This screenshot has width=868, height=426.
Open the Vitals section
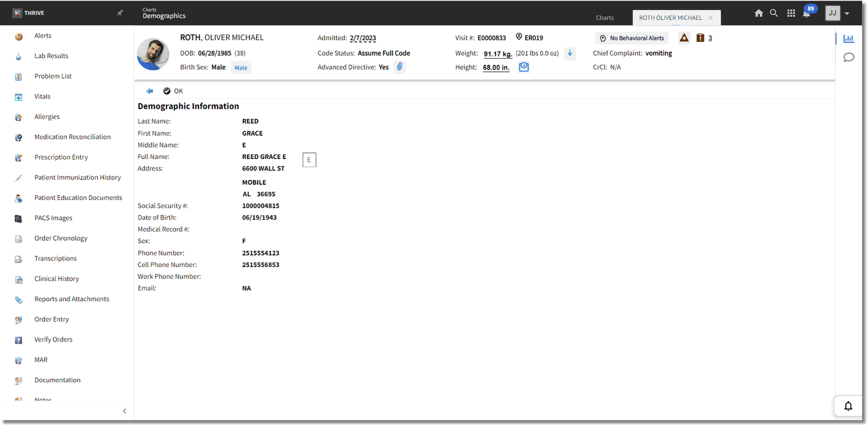point(43,97)
